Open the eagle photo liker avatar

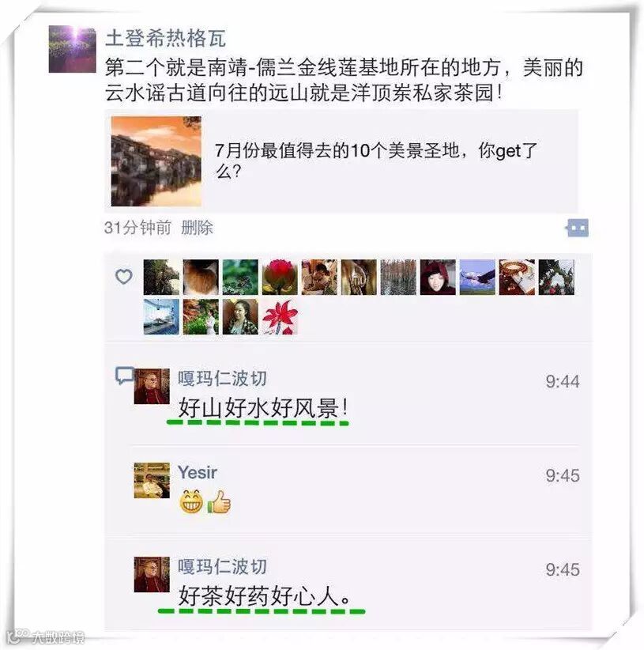(477, 277)
